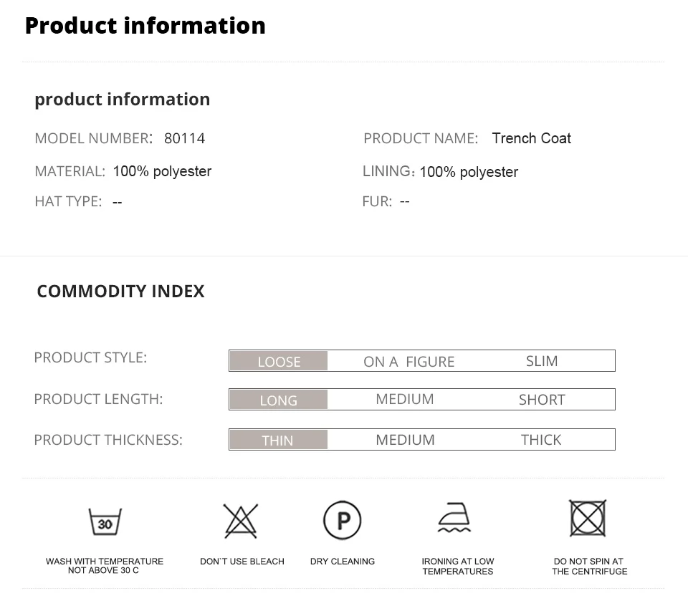688x616 pixels.
Task: Choose SHORT for product length
Action: click(x=542, y=400)
